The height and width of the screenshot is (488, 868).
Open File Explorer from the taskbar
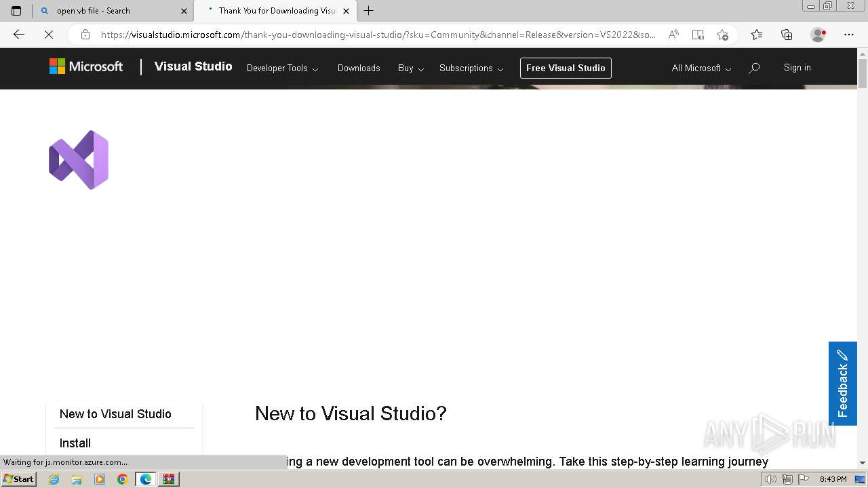tap(77, 479)
